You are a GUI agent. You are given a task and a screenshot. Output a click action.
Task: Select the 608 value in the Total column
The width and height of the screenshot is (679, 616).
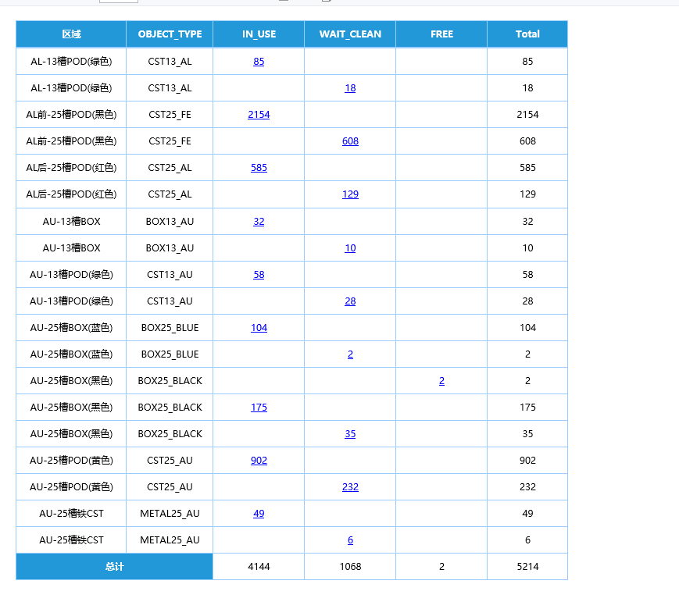[527, 141]
